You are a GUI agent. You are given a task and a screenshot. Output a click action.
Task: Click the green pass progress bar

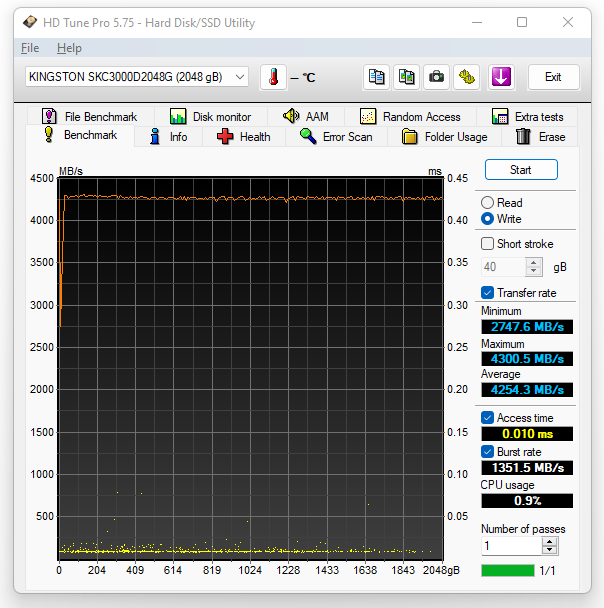(x=508, y=570)
